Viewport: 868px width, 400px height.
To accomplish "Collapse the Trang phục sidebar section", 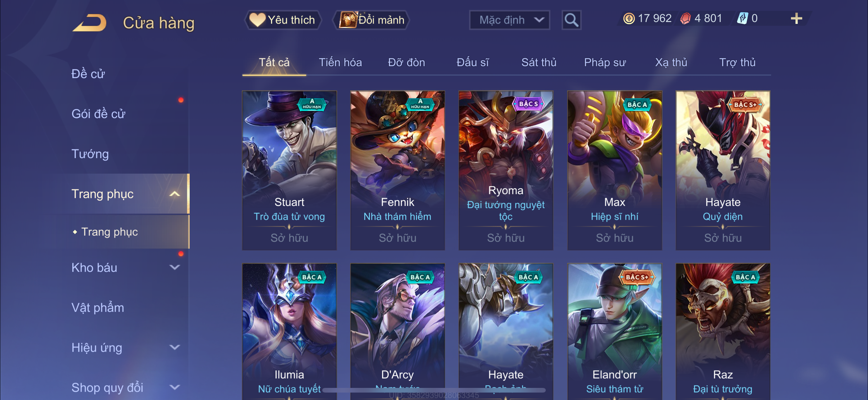I will [174, 194].
